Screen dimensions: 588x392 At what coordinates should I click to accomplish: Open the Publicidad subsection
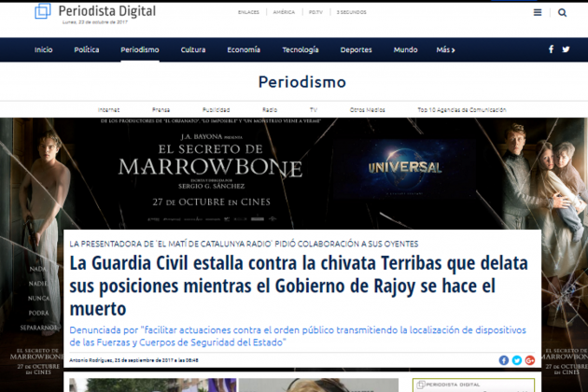[x=216, y=110]
